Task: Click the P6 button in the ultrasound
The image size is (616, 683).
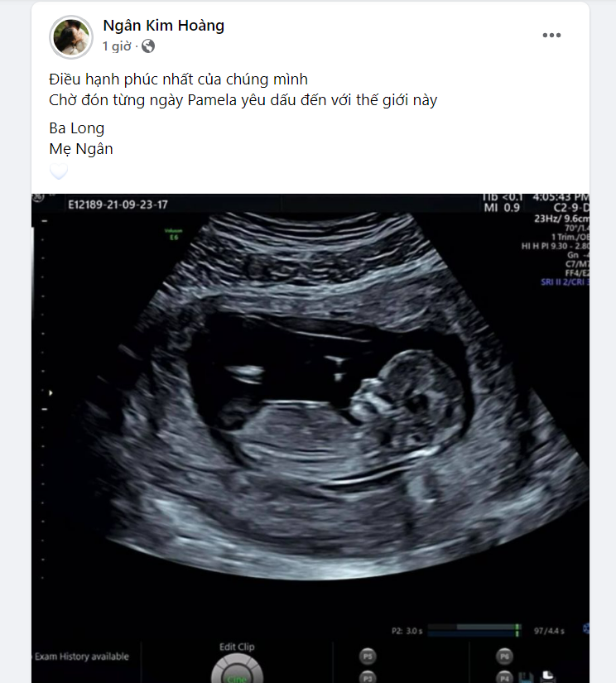Action: click(504, 657)
